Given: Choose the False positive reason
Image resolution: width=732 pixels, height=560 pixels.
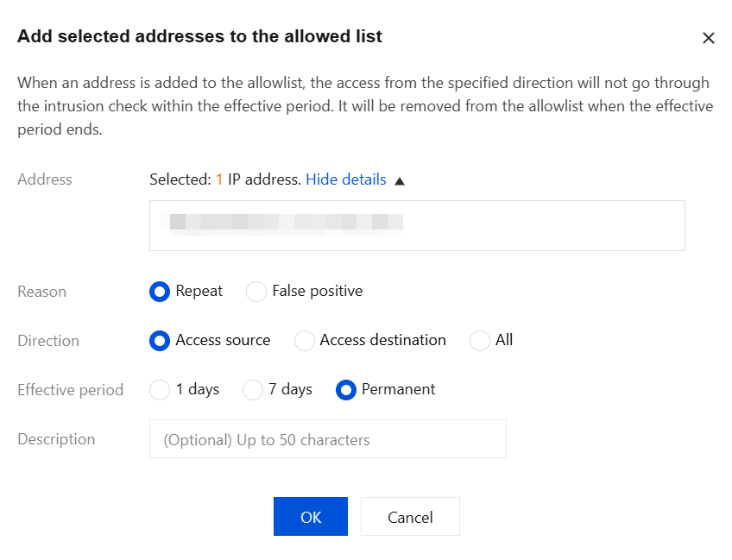Looking at the screenshot, I should point(256,292).
